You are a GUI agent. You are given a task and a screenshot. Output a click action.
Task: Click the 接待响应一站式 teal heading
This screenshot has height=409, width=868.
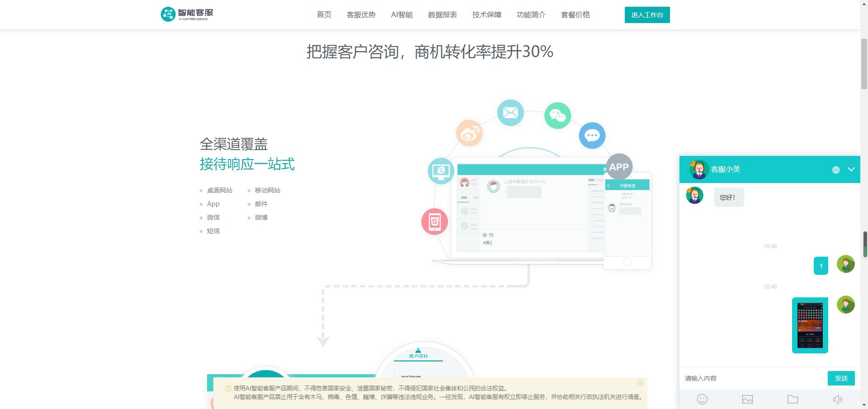pyautogui.click(x=247, y=164)
